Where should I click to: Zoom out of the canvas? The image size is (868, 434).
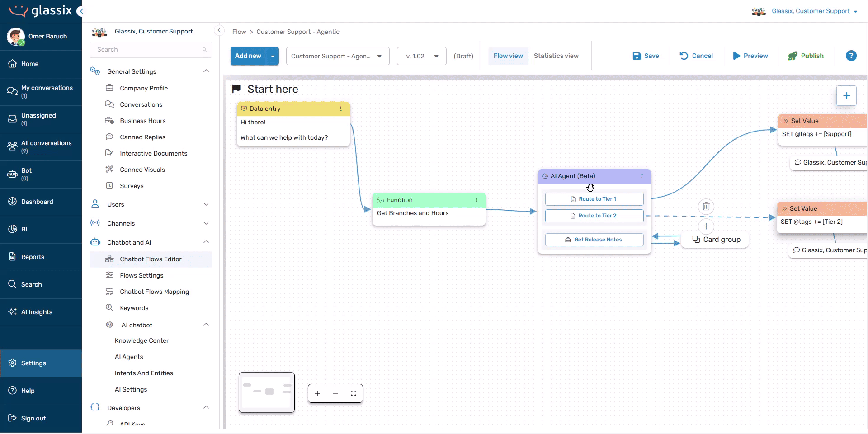click(335, 393)
